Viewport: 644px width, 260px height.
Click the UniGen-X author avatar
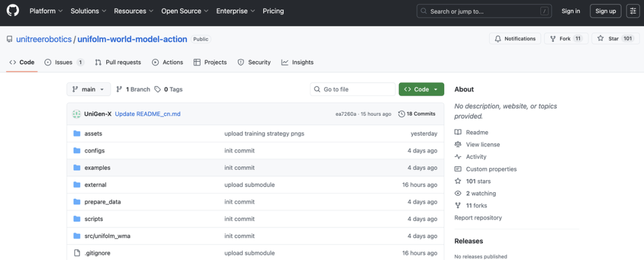click(x=76, y=114)
